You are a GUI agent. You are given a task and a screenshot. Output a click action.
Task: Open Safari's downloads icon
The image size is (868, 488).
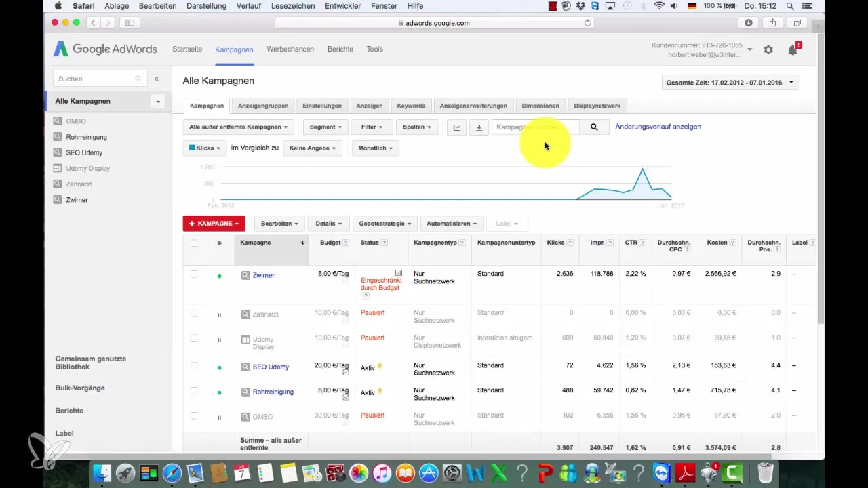pos(749,22)
